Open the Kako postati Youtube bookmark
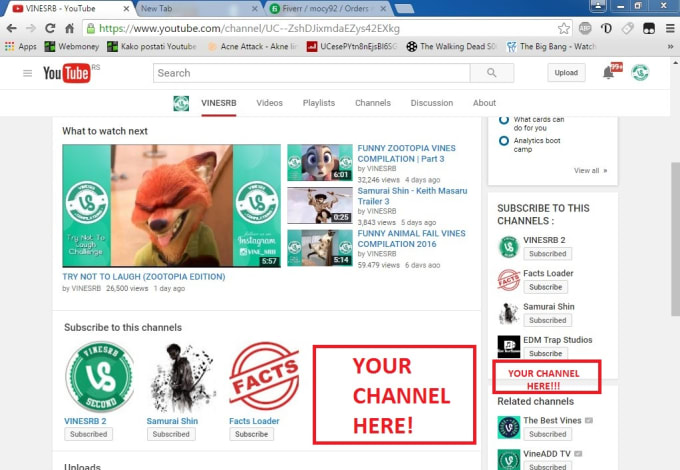The height and width of the screenshot is (470, 680). point(151,46)
